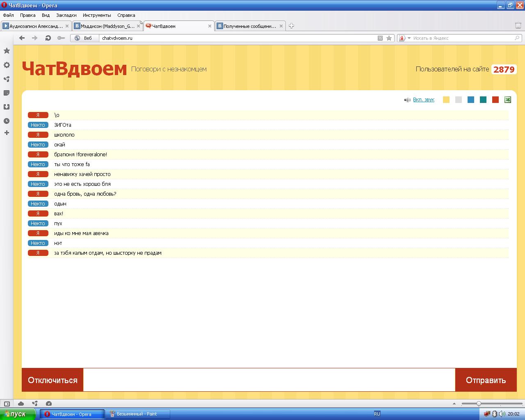The width and height of the screenshot is (525, 420).
Task: Focus the chat message input field
Action: pyautogui.click(x=269, y=380)
